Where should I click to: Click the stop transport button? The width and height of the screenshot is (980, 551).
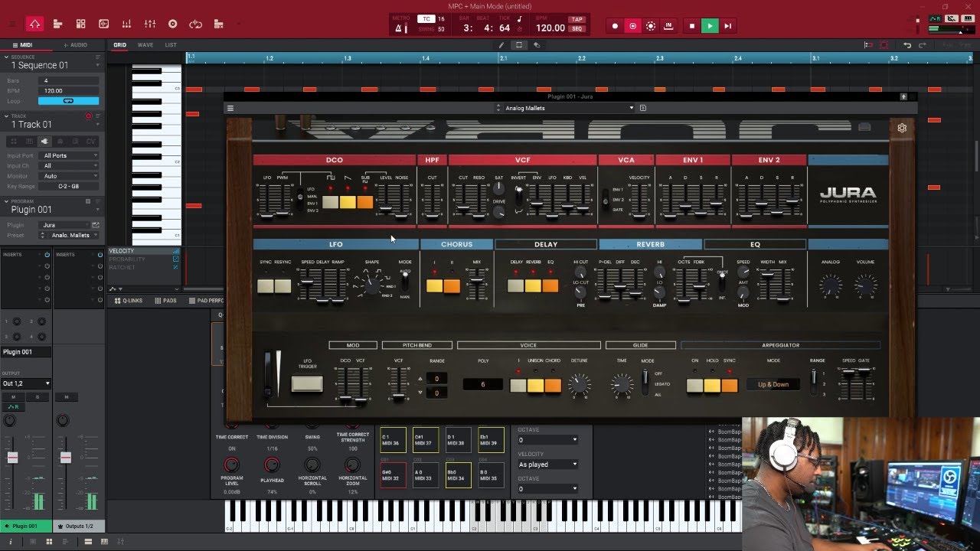tap(692, 26)
